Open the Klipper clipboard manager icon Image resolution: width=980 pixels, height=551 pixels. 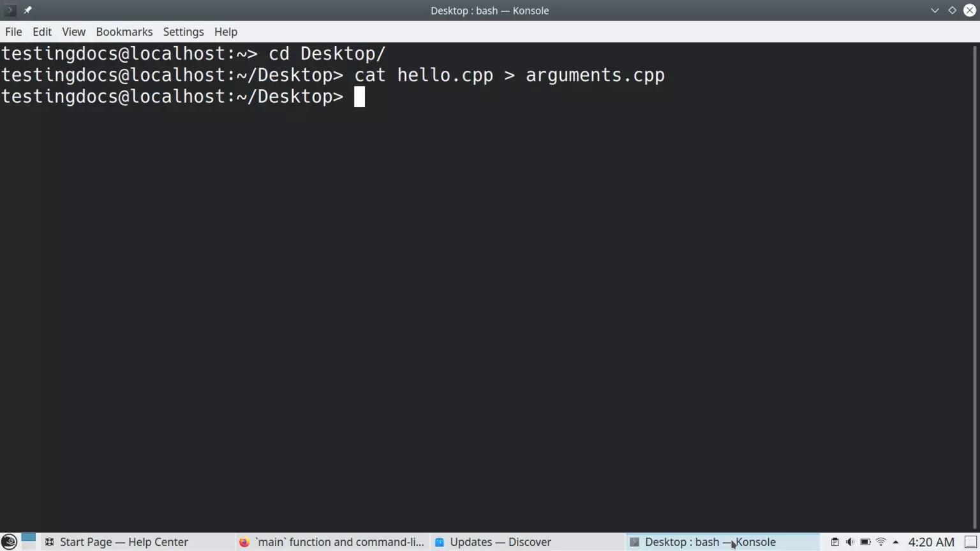[835, 541]
